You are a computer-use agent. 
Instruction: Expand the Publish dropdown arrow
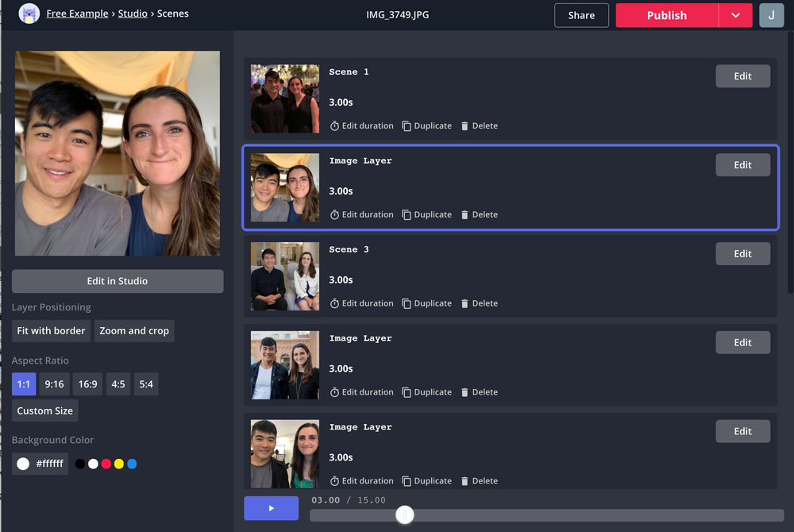[x=735, y=15]
